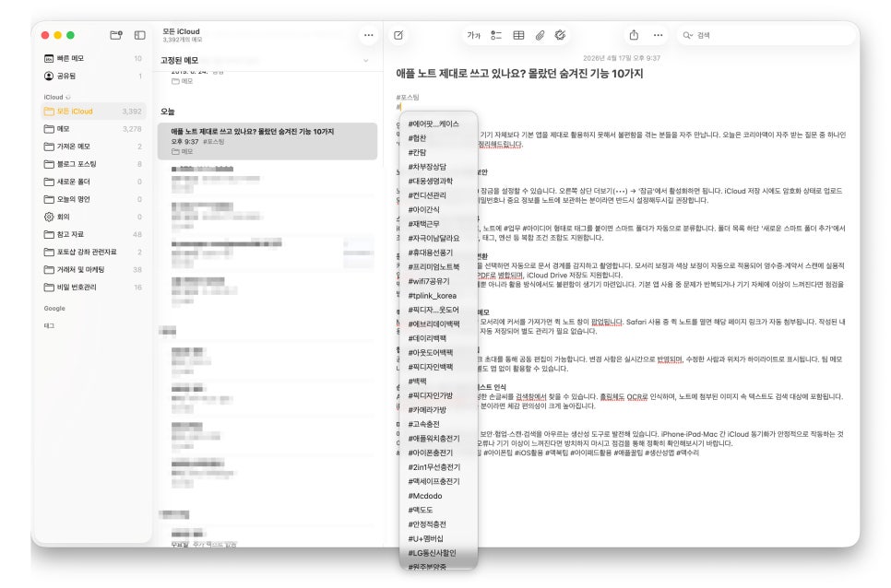
Task: Open the text format (가가) menu
Action: click(x=473, y=35)
